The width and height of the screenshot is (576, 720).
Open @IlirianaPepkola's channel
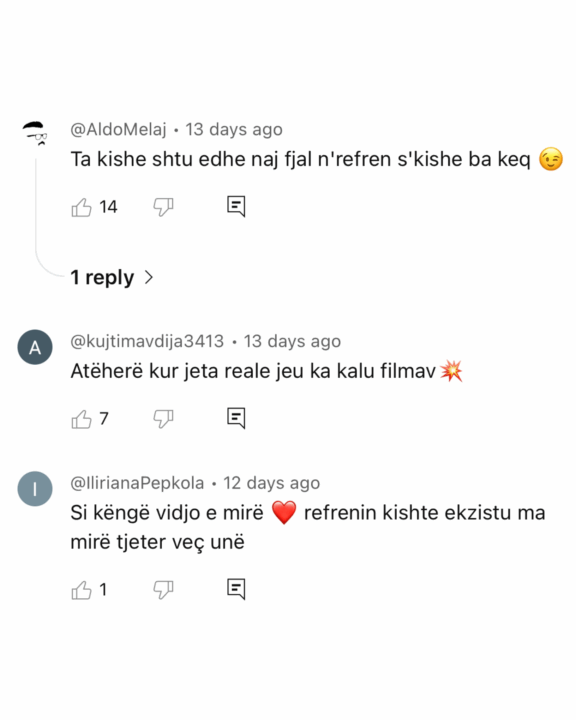coord(137,483)
